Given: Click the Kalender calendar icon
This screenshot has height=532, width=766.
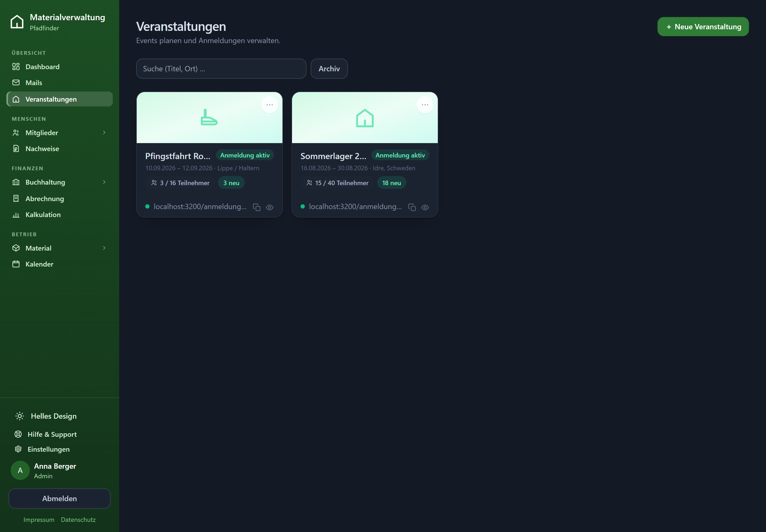Looking at the screenshot, I should pyautogui.click(x=16, y=264).
